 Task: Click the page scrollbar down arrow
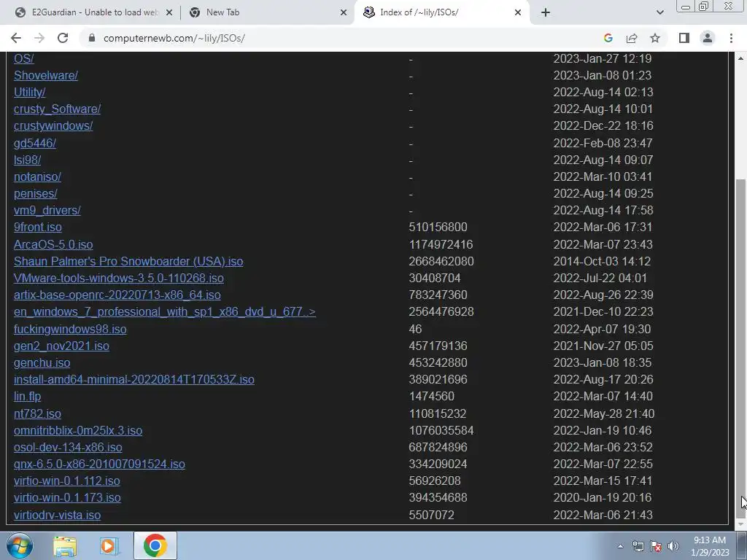pyautogui.click(x=741, y=524)
